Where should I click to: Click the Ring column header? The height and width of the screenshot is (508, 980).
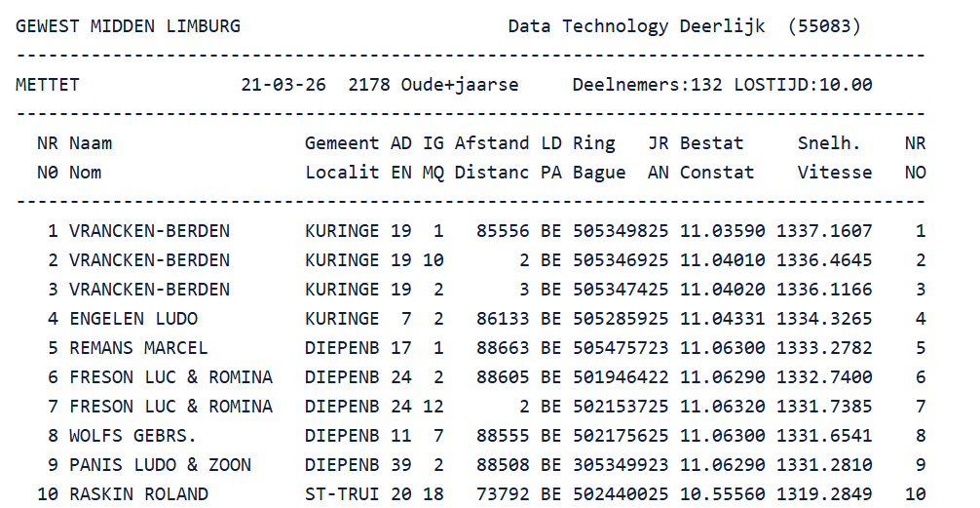593,143
